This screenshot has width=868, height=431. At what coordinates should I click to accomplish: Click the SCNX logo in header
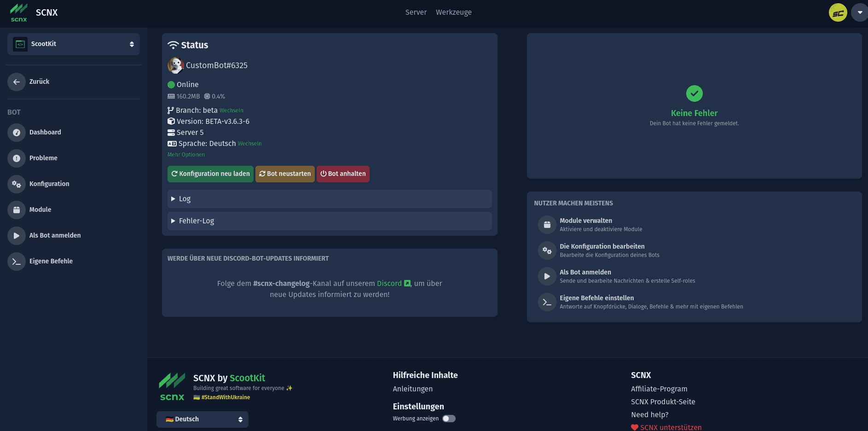(x=19, y=12)
